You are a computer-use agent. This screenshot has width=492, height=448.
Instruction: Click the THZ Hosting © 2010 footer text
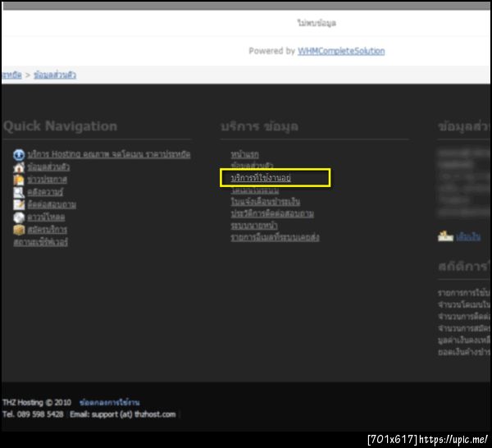37,403
